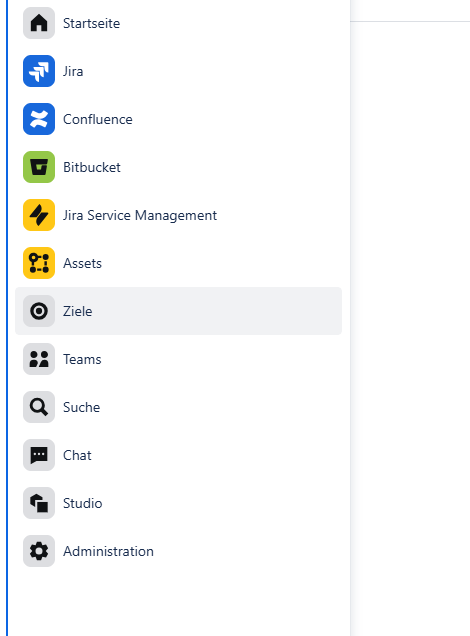Image resolution: width=470 pixels, height=636 pixels.
Task: Select the Bitbucket label
Action: [92, 167]
